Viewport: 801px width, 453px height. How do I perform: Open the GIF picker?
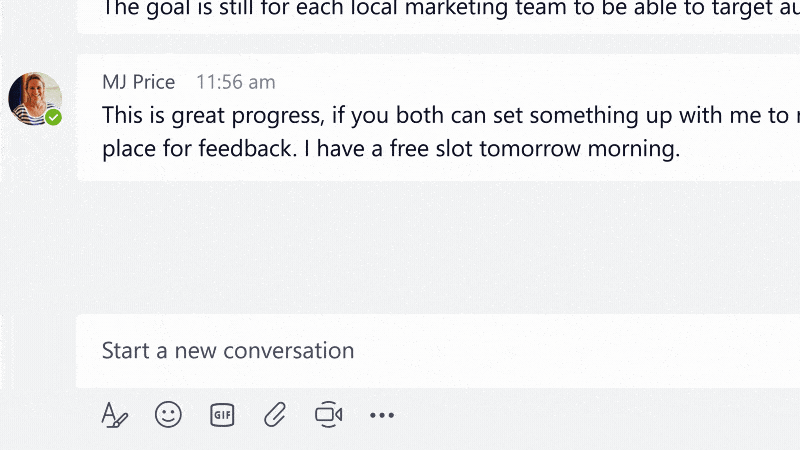[x=222, y=415]
